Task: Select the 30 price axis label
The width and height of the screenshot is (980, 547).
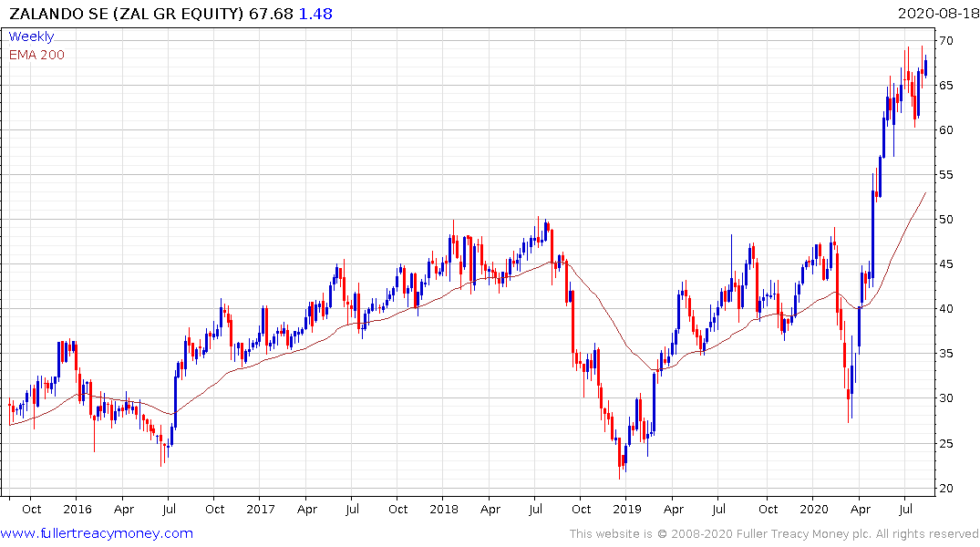Action: click(x=945, y=398)
